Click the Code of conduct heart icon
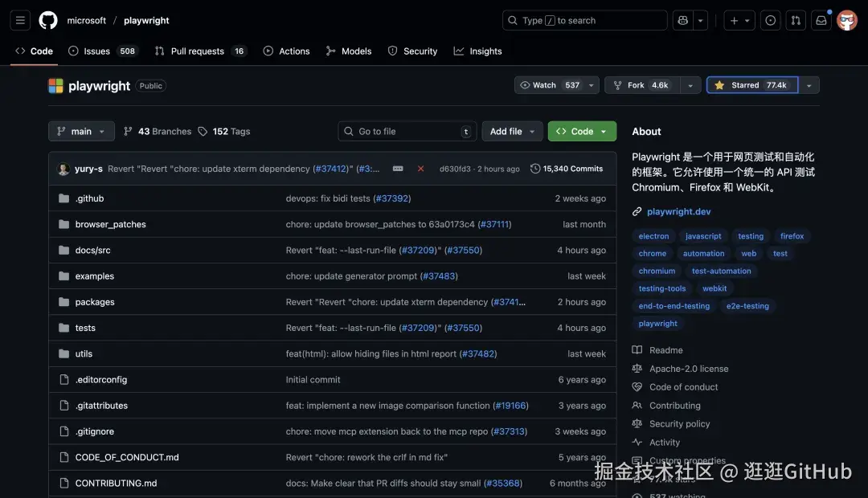Image resolution: width=868 pixels, height=498 pixels. pos(637,387)
